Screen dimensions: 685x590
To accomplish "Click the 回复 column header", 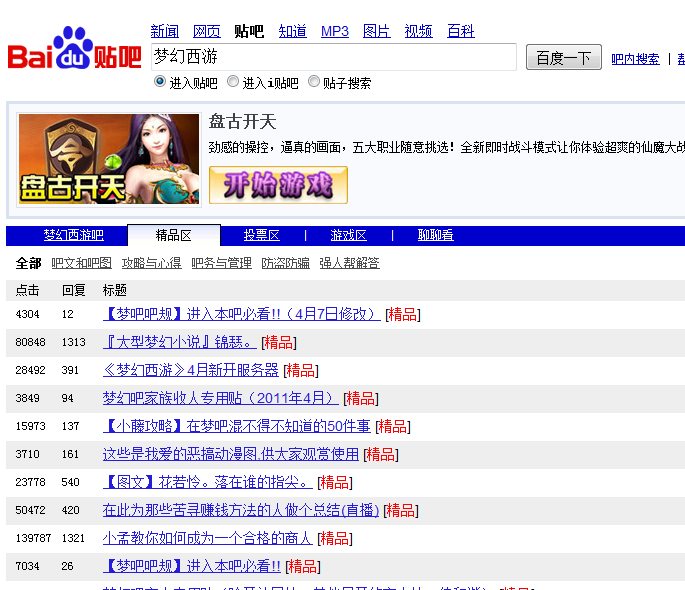I will (x=73, y=290).
